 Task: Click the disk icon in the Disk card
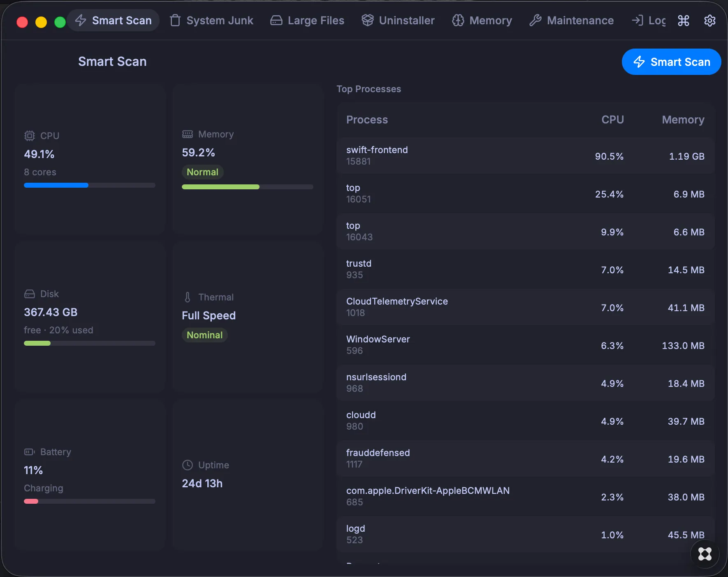pyautogui.click(x=30, y=294)
